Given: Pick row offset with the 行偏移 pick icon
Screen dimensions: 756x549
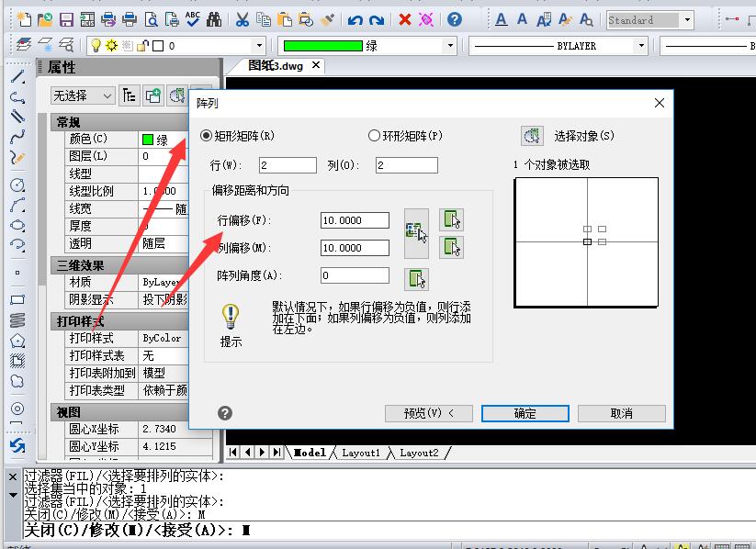Looking at the screenshot, I should [451, 219].
